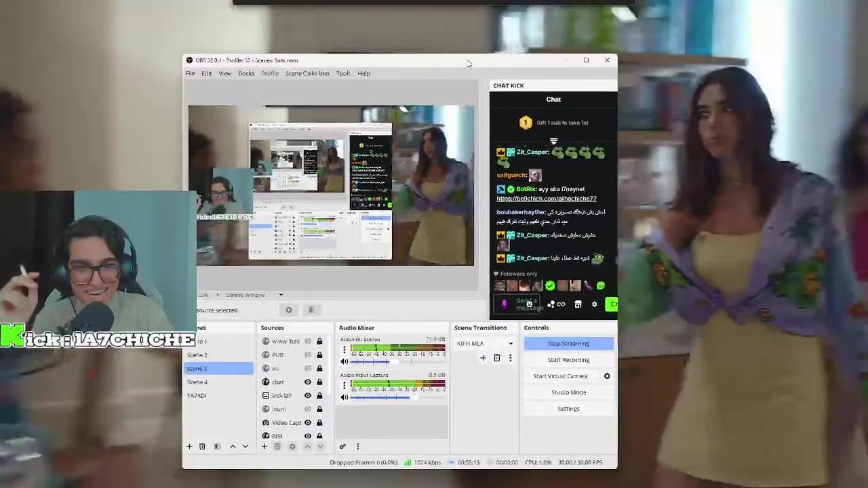Click the OBS preview canvas
The width and height of the screenshot is (868, 488).
pos(332,185)
